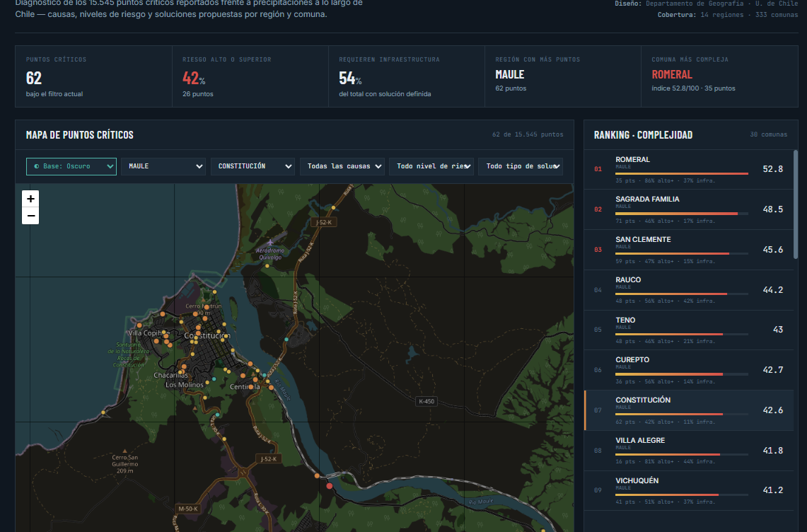The width and height of the screenshot is (807, 532).
Task: Open the Todo nivel de riesgo filter
Action: pos(431,166)
